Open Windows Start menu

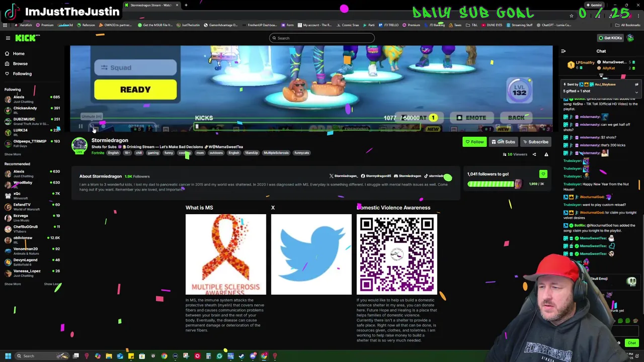coord(8,356)
